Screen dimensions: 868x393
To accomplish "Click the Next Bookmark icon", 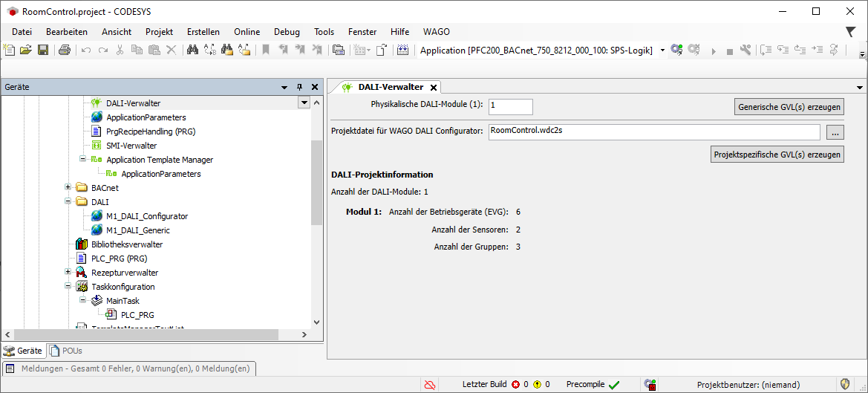I will coord(300,51).
